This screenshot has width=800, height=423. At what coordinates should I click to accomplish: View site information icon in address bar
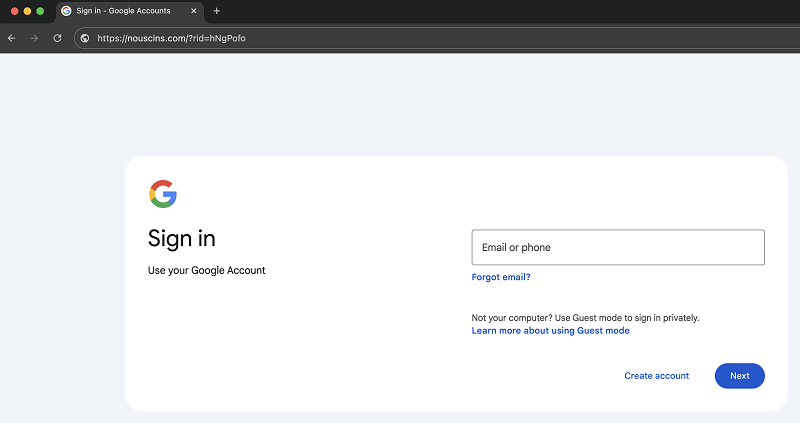point(85,38)
